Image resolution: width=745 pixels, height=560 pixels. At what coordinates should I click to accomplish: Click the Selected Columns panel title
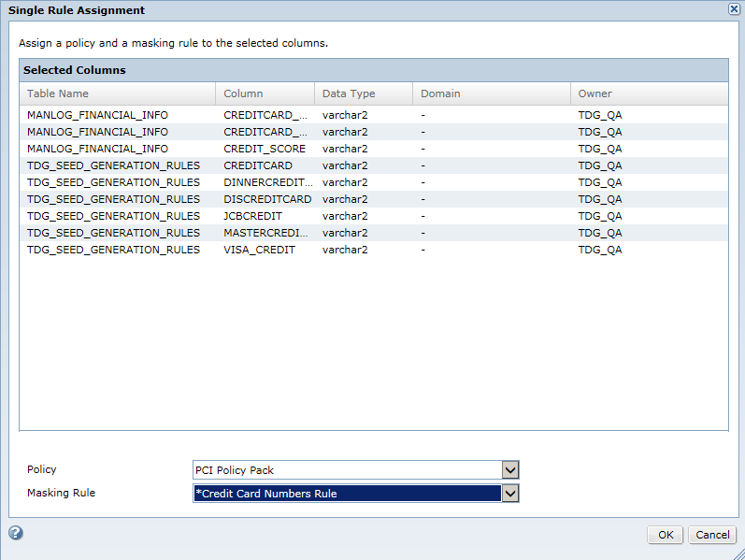75,70
